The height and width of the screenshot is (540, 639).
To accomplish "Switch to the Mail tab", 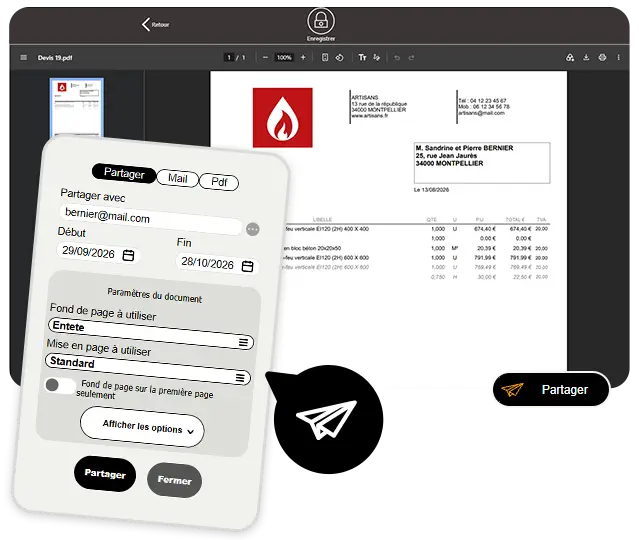I will pyautogui.click(x=178, y=179).
